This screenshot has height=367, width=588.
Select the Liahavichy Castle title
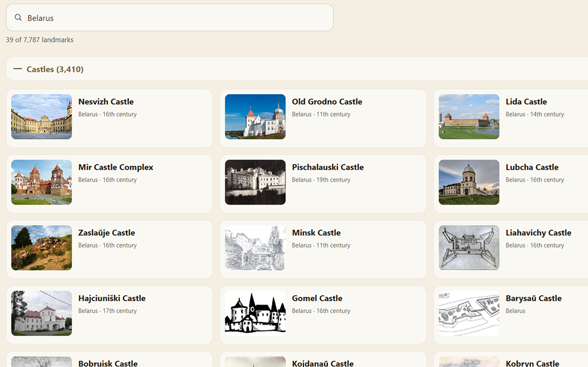pyautogui.click(x=538, y=233)
